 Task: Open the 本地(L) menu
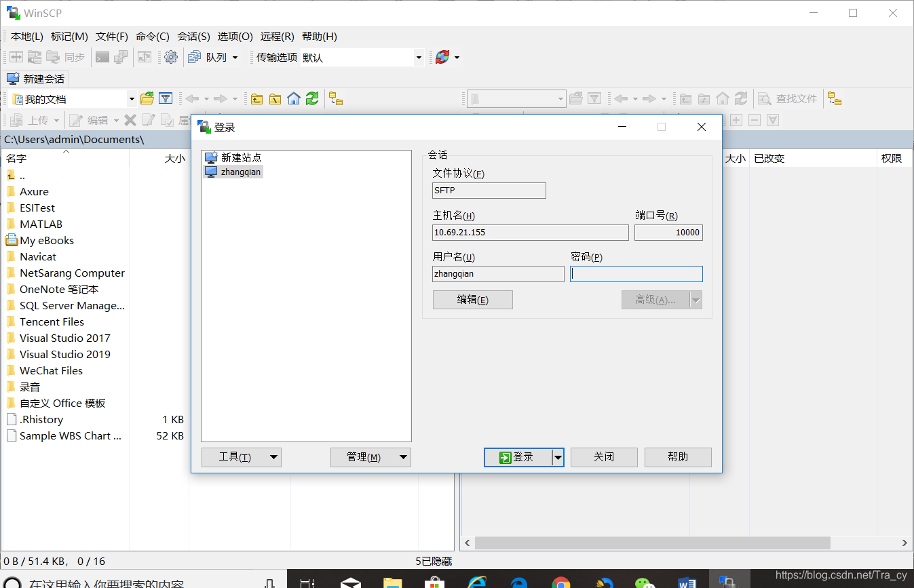point(27,37)
